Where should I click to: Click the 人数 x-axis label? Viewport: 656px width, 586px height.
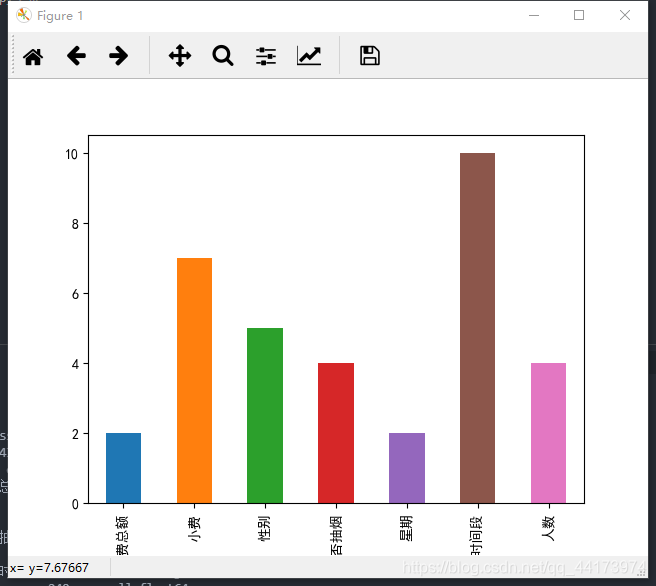coord(548,528)
